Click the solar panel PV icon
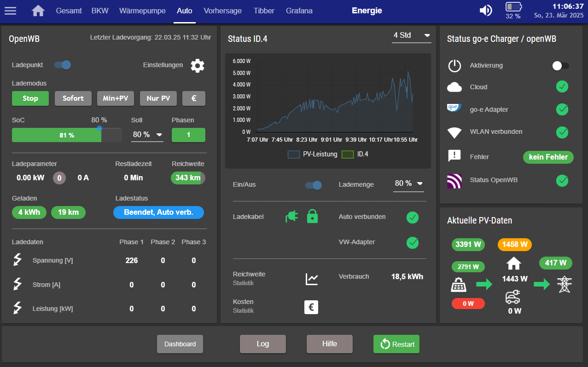The image size is (588, 367). [x=458, y=286]
